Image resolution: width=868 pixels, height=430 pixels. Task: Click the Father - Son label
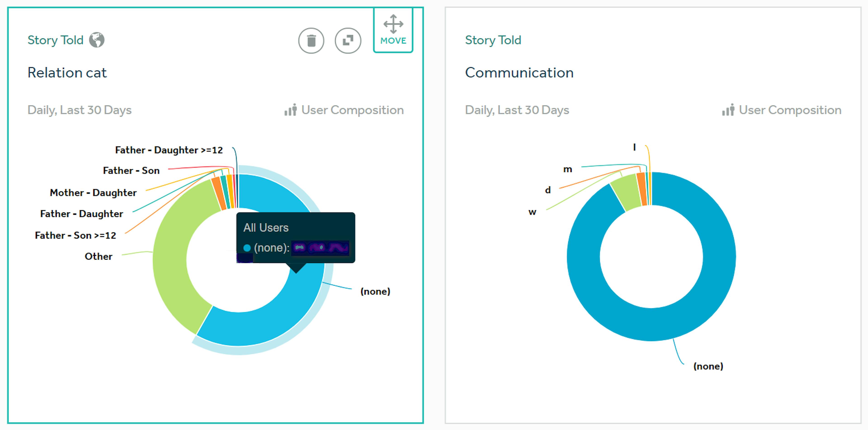(x=131, y=171)
